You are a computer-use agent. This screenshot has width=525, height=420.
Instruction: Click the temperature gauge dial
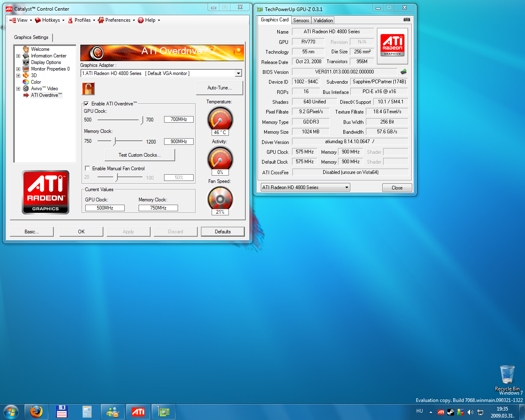click(220, 119)
